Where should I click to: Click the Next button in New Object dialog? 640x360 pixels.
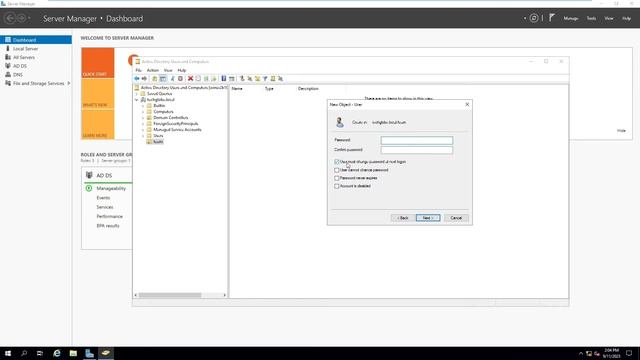point(428,218)
